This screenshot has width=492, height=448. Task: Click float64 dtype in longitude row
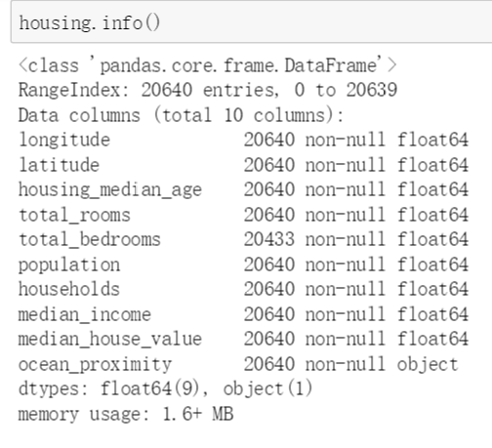coord(432,140)
